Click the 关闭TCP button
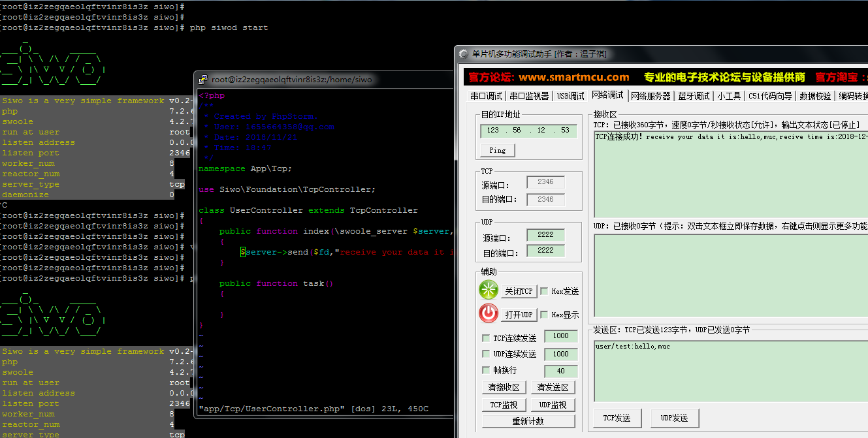 click(x=519, y=291)
